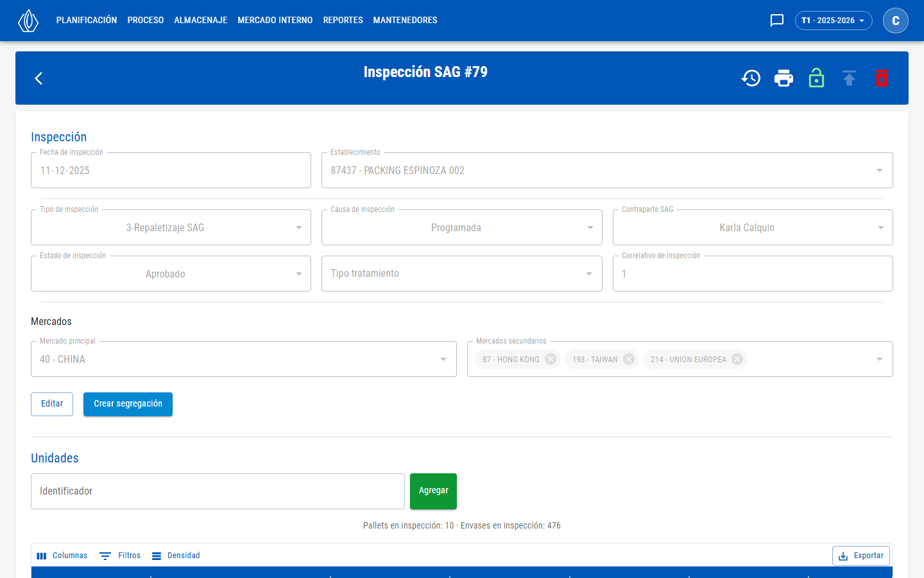924x578 pixels.
Task: Go back with the left arrow
Action: click(38, 78)
